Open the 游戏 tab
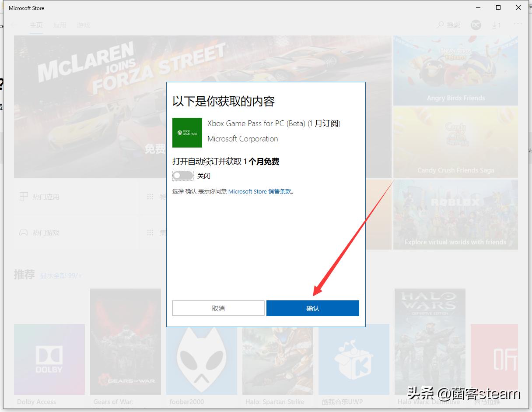The width and height of the screenshot is (532, 412). (x=83, y=25)
